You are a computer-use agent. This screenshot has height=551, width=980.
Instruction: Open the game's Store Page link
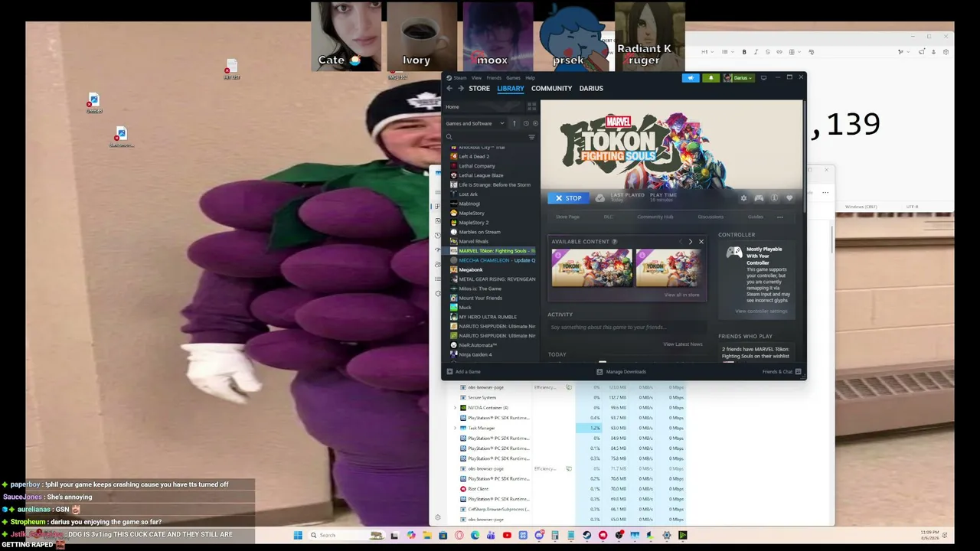pyautogui.click(x=567, y=217)
